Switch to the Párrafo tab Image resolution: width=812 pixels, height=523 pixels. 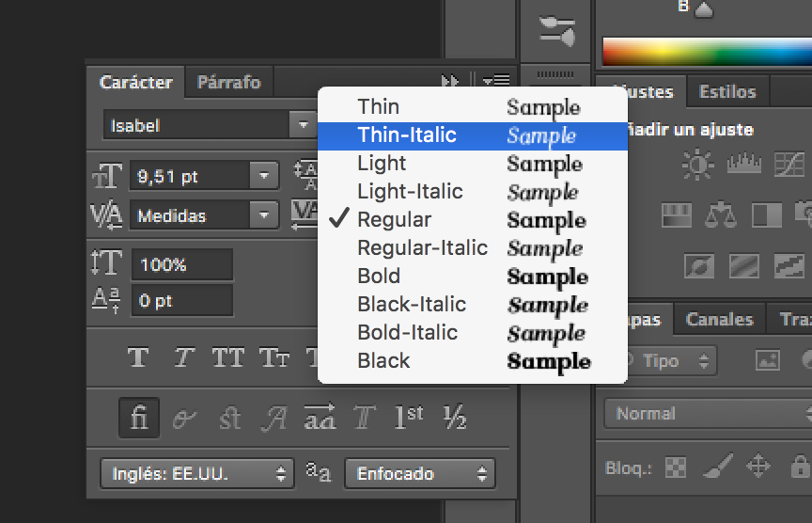tap(228, 82)
